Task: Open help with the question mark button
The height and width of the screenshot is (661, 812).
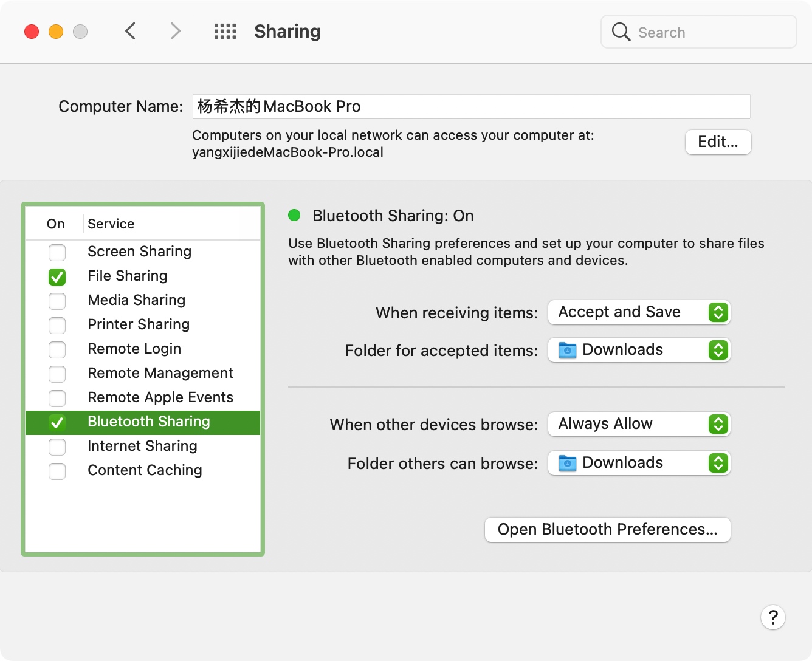Action: [773, 617]
